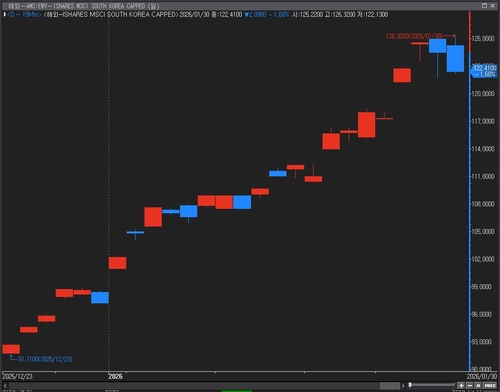This screenshot has width=500, height=392.
Task: Click the 2026/01/30 end date on the time axis
Action: (x=482, y=376)
